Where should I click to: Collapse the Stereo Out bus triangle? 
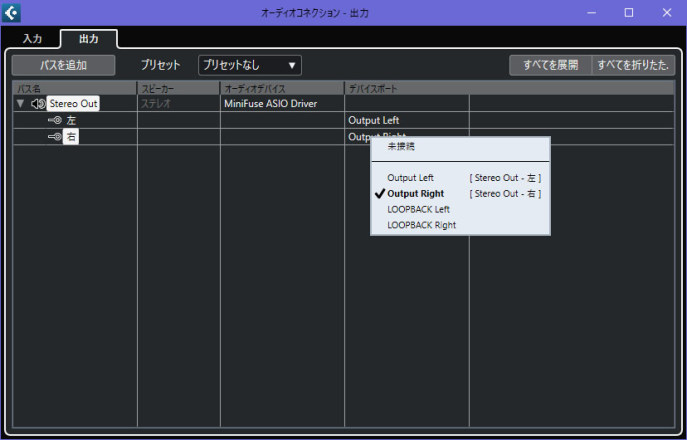pyautogui.click(x=20, y=103)
